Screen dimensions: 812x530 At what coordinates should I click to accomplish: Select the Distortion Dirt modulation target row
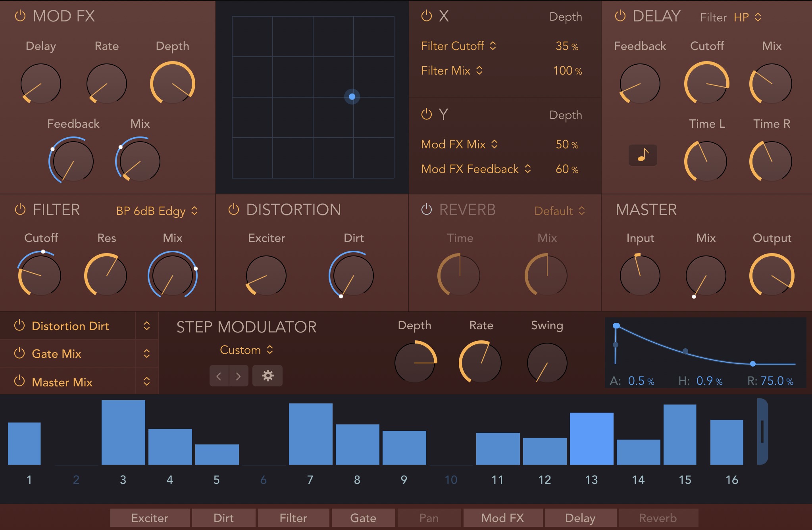(70, 326)
